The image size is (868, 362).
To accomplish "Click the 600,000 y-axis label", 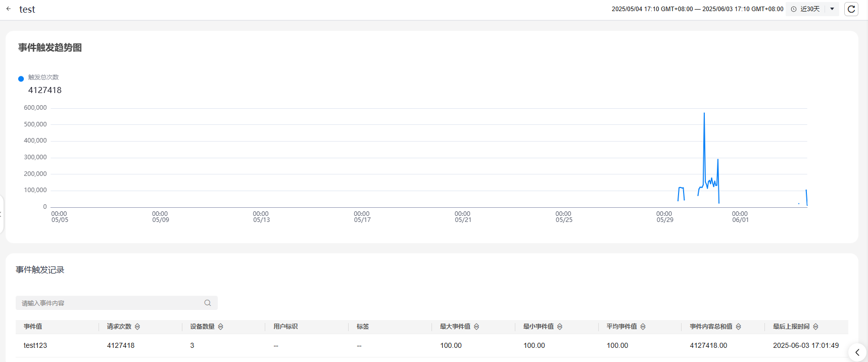I will tap(35, 108).
